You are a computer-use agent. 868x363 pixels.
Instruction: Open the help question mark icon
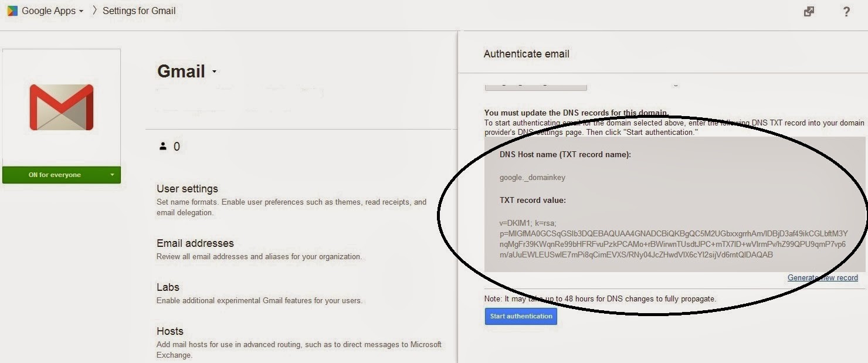point(846,11)
